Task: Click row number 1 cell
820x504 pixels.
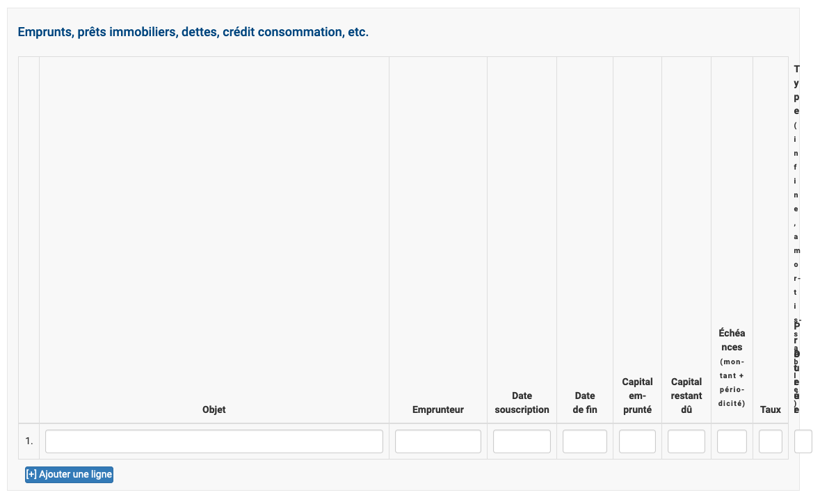Action: [x=29, y=441]
